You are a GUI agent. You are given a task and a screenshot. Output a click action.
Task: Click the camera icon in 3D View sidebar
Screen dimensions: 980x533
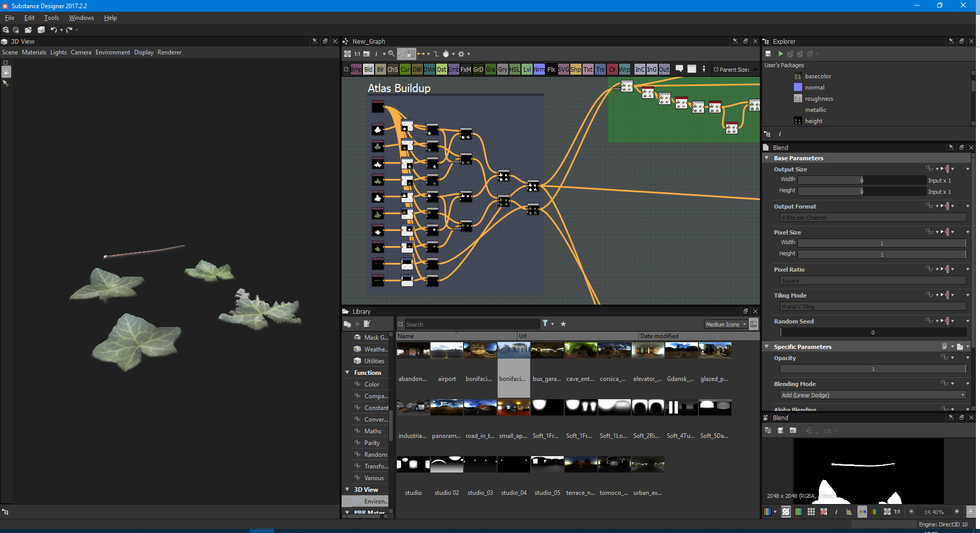click(x=6, y=72)
